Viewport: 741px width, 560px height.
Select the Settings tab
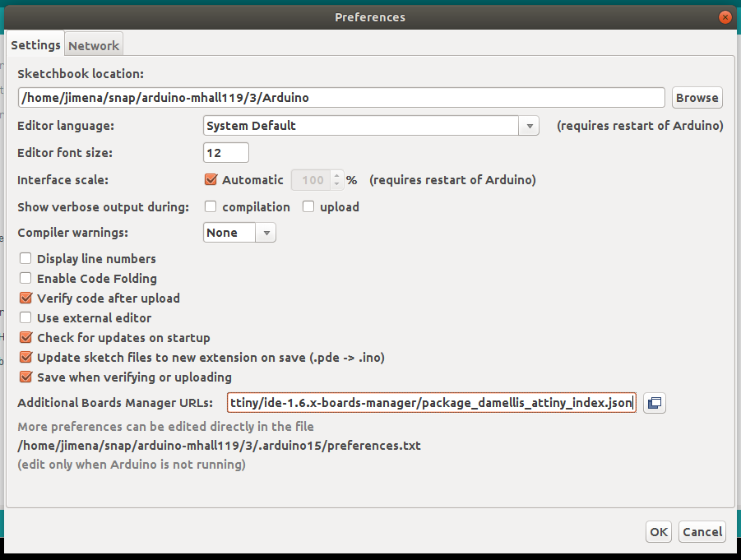tap(36, 45)
